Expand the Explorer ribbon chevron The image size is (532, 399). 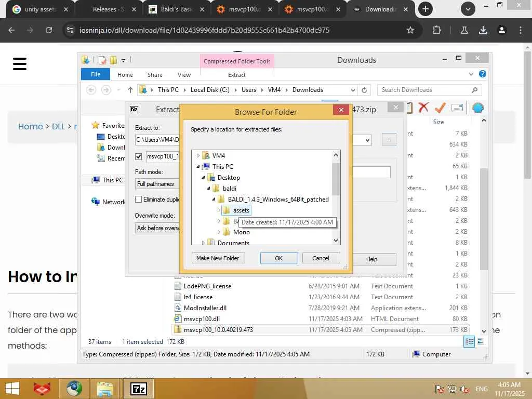[x=471, y=74]
